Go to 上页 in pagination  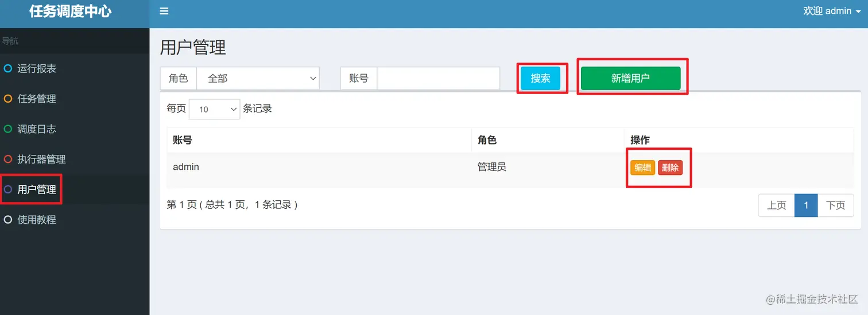click(777, 205)
